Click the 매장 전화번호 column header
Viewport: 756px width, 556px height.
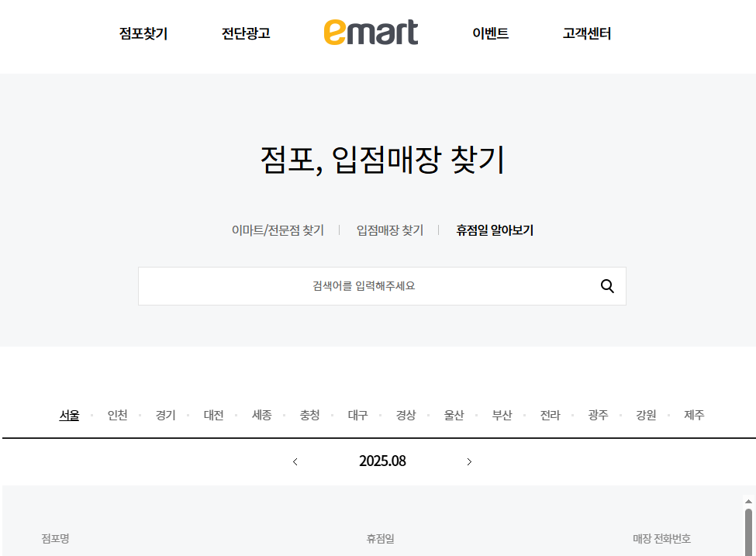click(662, 538)
